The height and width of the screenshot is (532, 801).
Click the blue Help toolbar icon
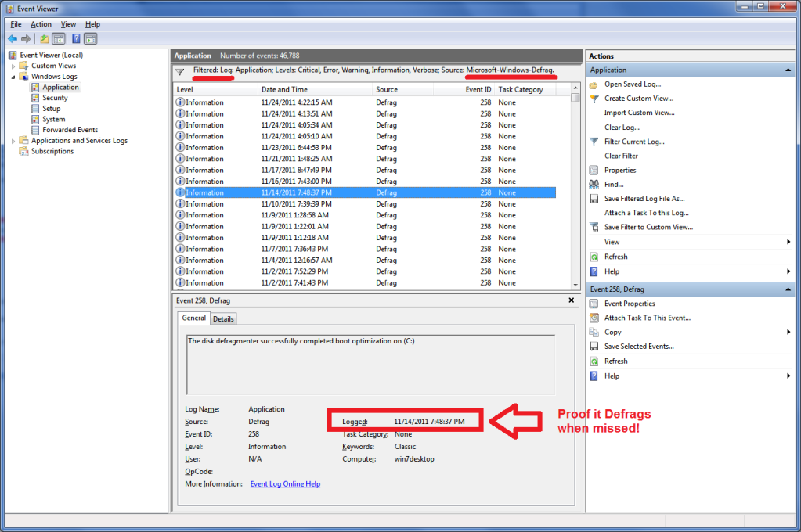(76, 38)
